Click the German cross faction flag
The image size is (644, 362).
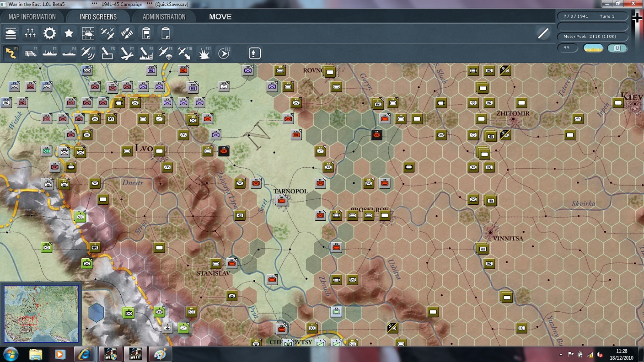637,18
